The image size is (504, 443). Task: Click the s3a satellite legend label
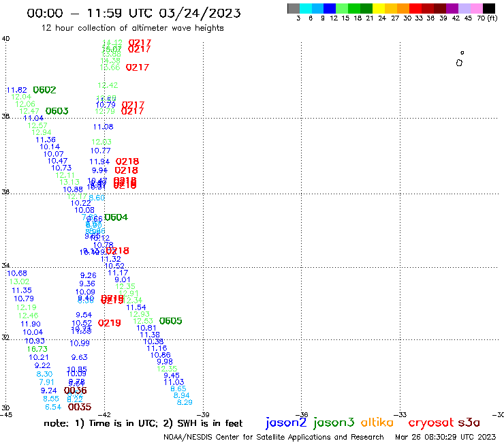point(469,423)
